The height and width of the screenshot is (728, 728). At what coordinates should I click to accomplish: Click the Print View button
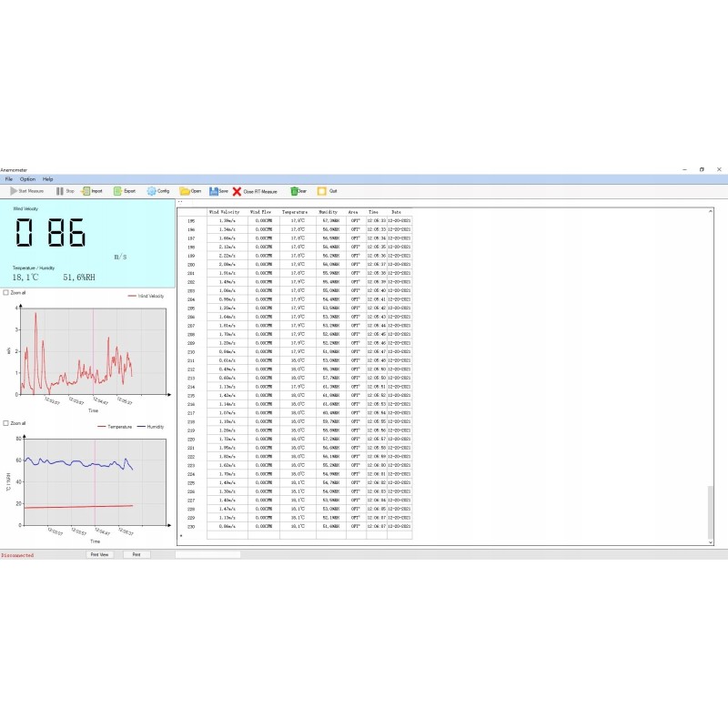(x=98, y=554)
